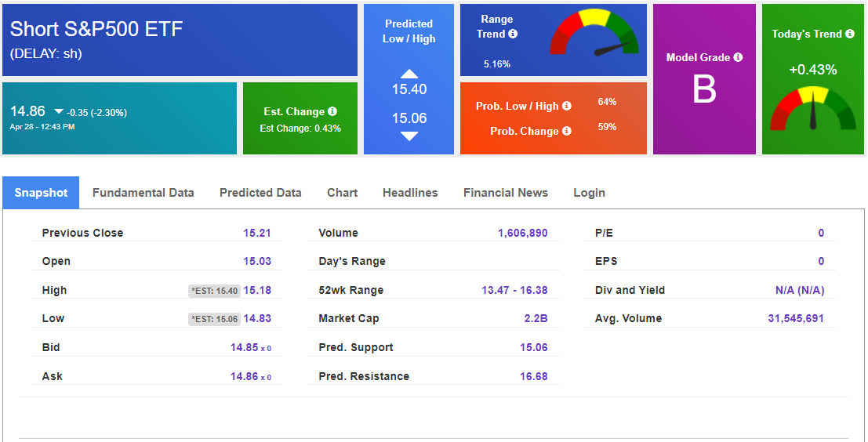Screen dimensions: 868x442
Task: Click the 59% probability value
Action: [607, 127]
